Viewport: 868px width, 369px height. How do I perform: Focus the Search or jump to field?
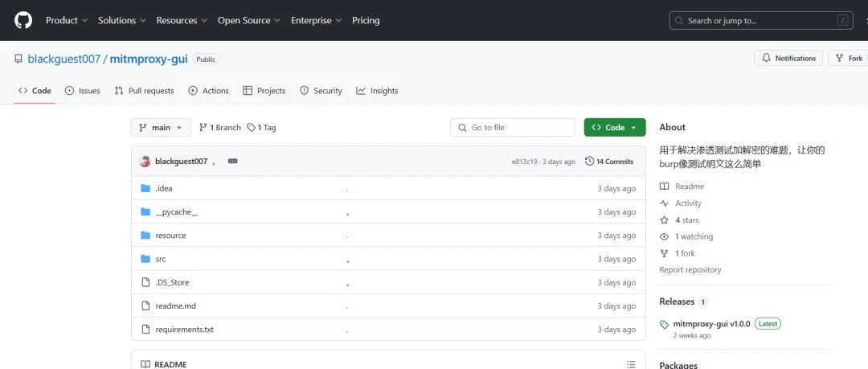pyautogui.click(x=761, y=21)
